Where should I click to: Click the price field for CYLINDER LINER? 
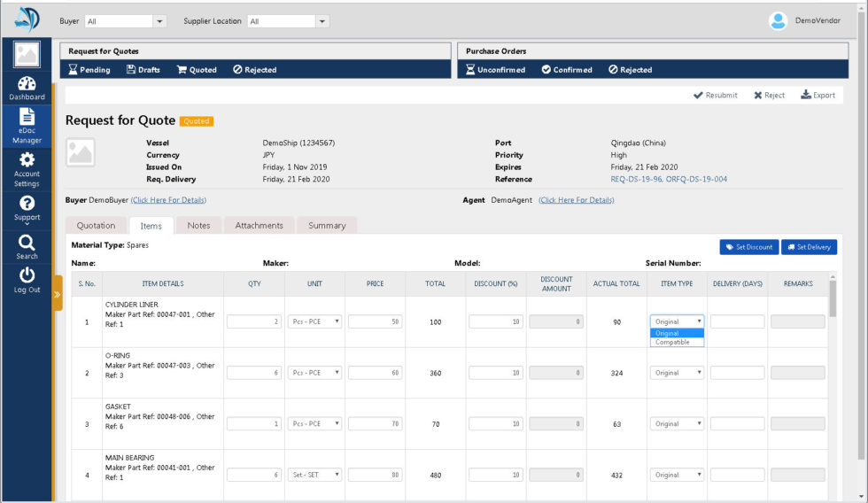click(x=375, y=321)
